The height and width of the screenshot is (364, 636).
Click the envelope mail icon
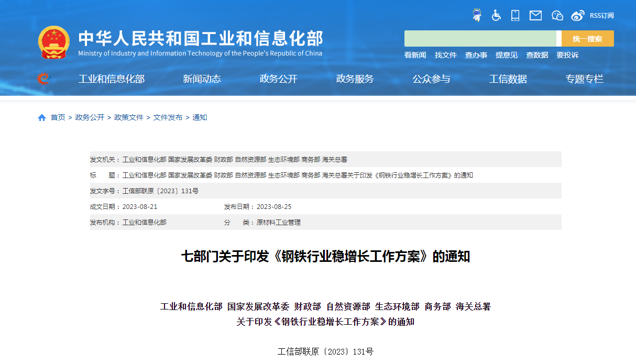(535, 16)
